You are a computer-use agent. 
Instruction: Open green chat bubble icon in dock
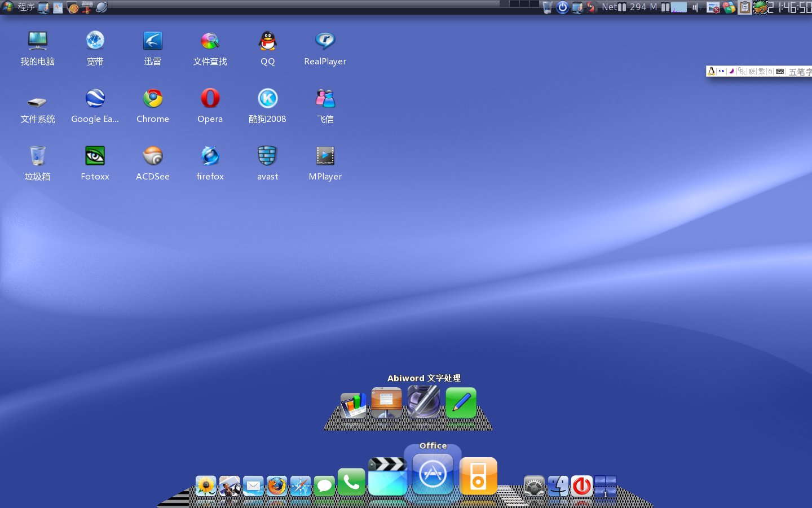coord(324,487)
